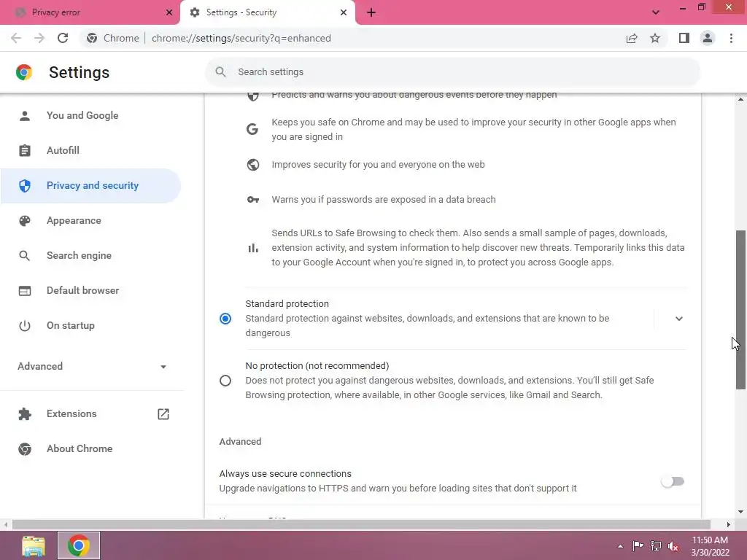Click the puzzle-piece Extensions icon

pyautogui.click(x=25, y=414)
